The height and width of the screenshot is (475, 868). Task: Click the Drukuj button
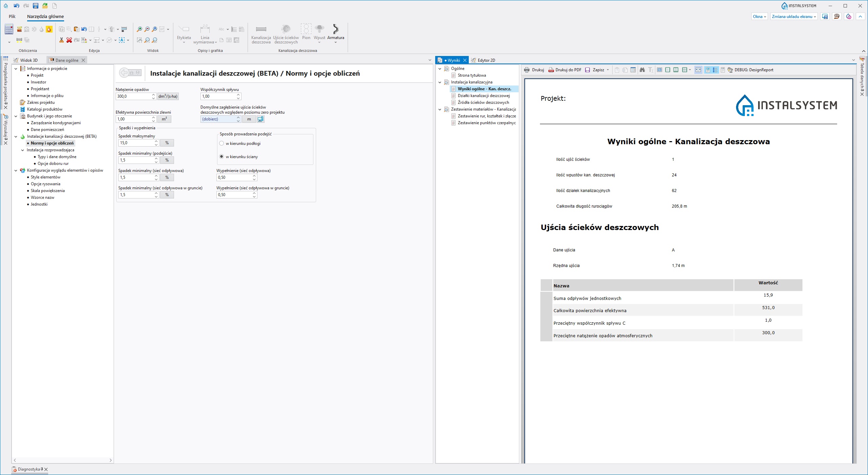[x=534, y=70]
